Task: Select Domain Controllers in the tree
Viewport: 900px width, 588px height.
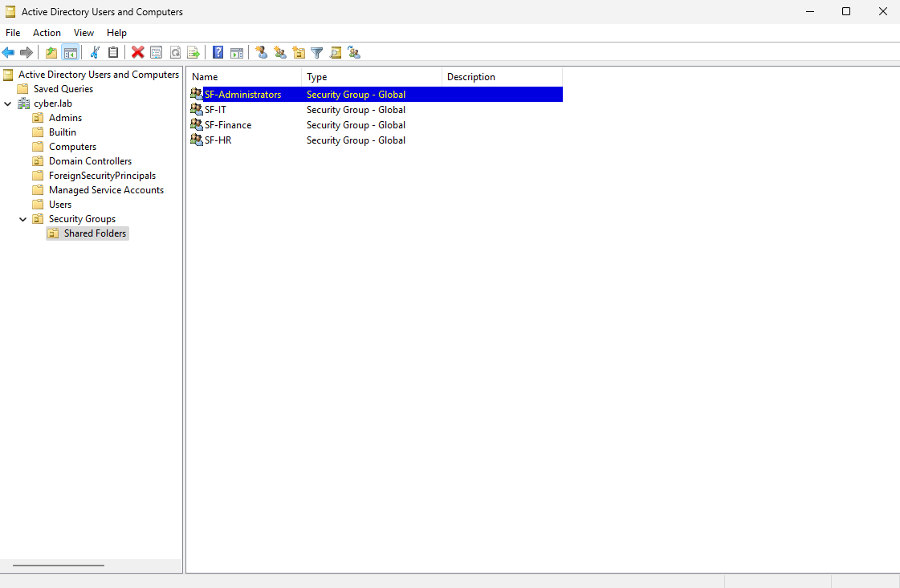Action: coord(90,161)
